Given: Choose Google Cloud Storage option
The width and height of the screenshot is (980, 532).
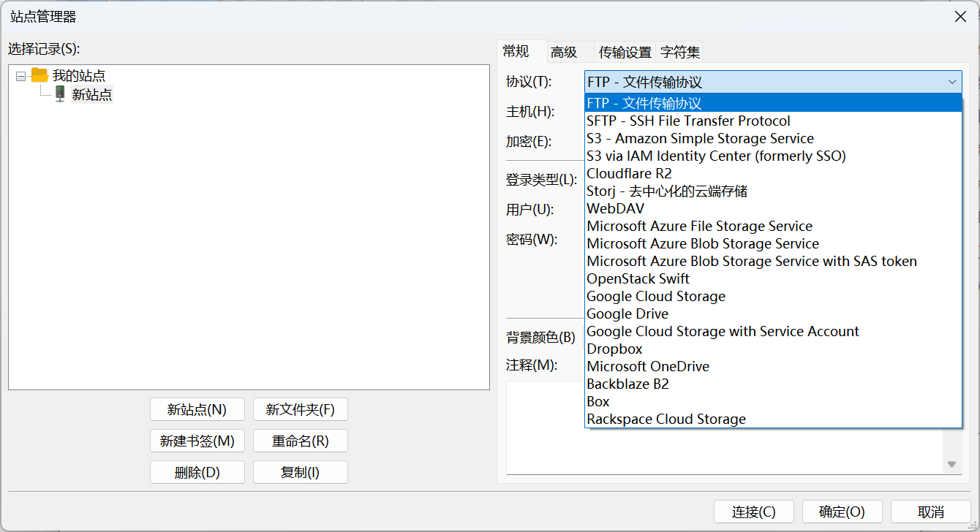Looking at the screenshot, I should pyautogui.click(x=773, y=296).
